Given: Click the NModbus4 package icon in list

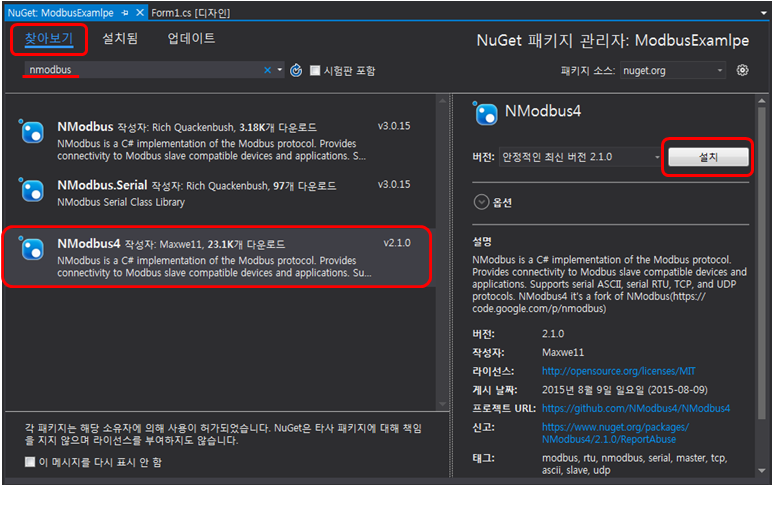Looking at the screenshot, I should point(33,249).
